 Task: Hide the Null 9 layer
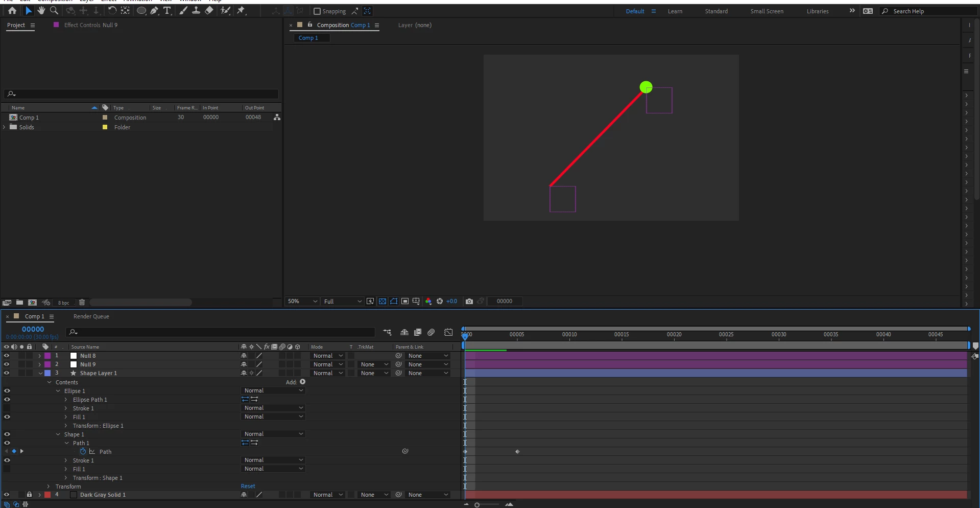(7, 364)
